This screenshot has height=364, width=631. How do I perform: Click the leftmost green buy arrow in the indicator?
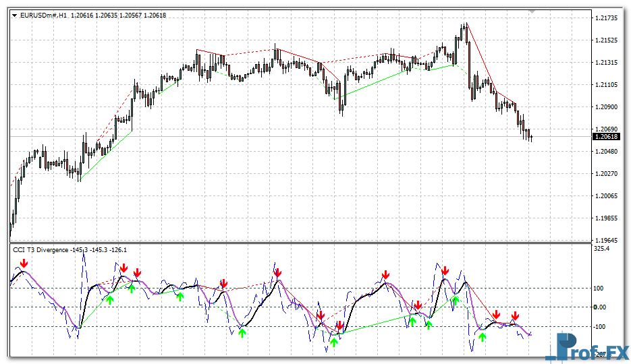click(110, 299)
